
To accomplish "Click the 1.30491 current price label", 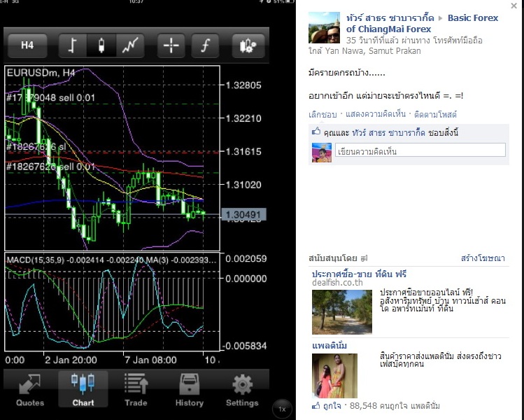I will click(x=243, y=215).
